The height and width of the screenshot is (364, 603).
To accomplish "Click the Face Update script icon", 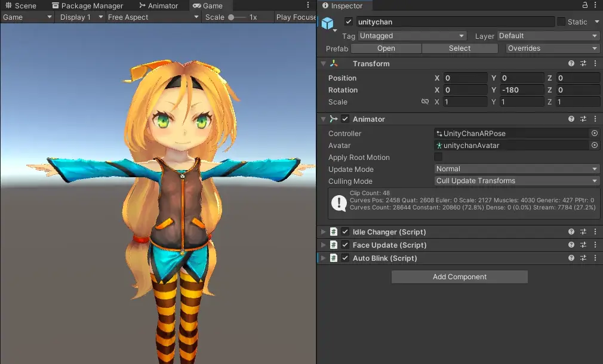I will (333, 245).
